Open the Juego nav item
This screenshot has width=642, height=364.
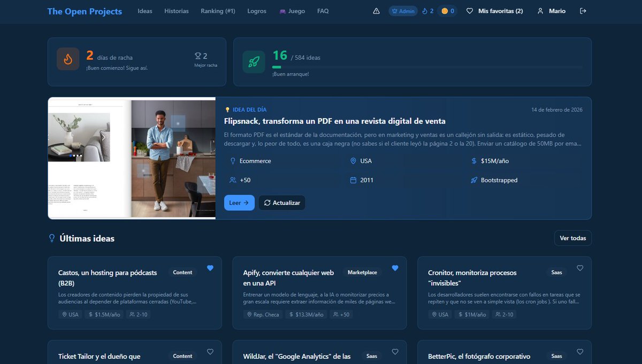pyautogui.click(x=292, y=11)
